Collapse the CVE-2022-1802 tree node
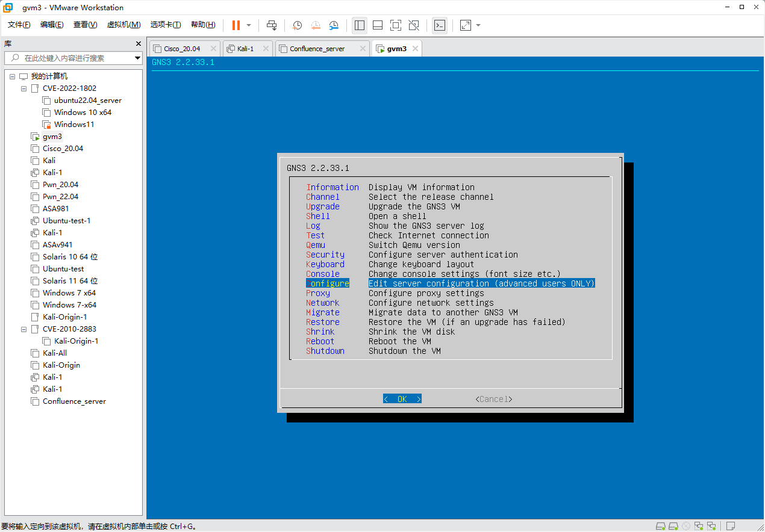Image resolution: width=765 pixels, height=532 pixels. (23, 88)
